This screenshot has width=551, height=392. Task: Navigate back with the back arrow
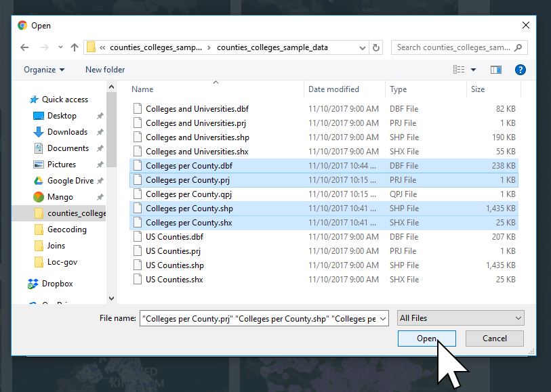pos(24,47)
